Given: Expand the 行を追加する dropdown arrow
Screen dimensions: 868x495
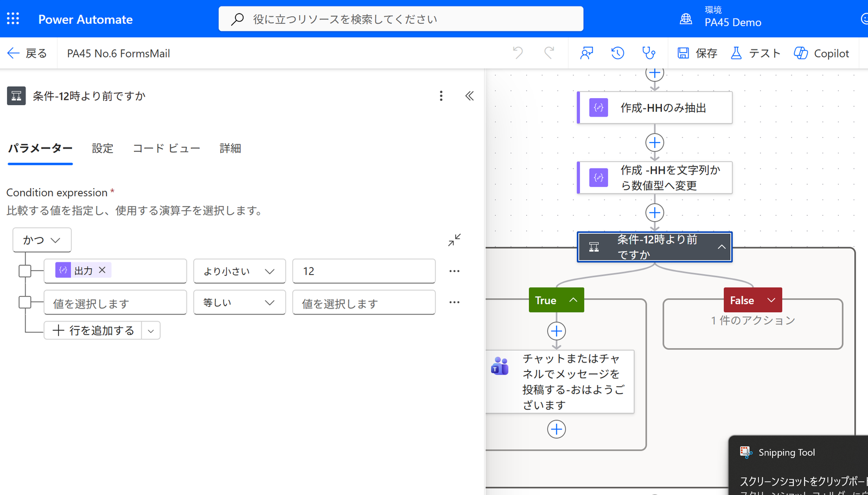Looking at the screenshot, I should (151, 331).
